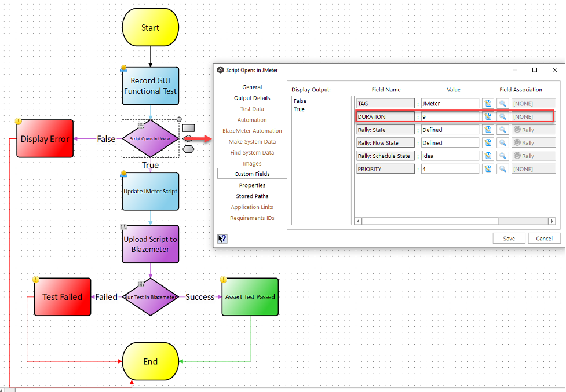Viewport: 566px width, 392px height.
Task: Click the note icon in the TAG row
Action: [488, 104]
